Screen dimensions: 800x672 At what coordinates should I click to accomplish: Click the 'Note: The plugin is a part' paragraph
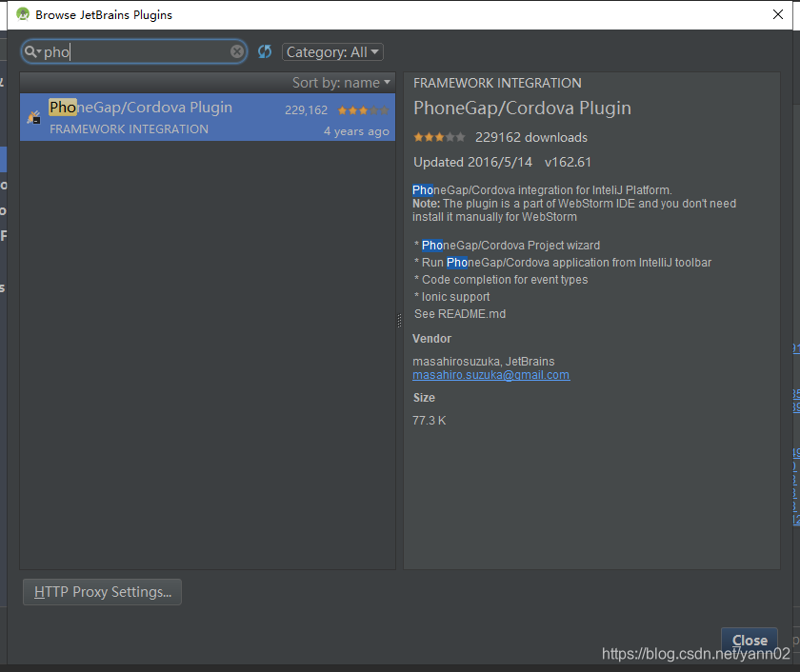click(x=574, y=210)
